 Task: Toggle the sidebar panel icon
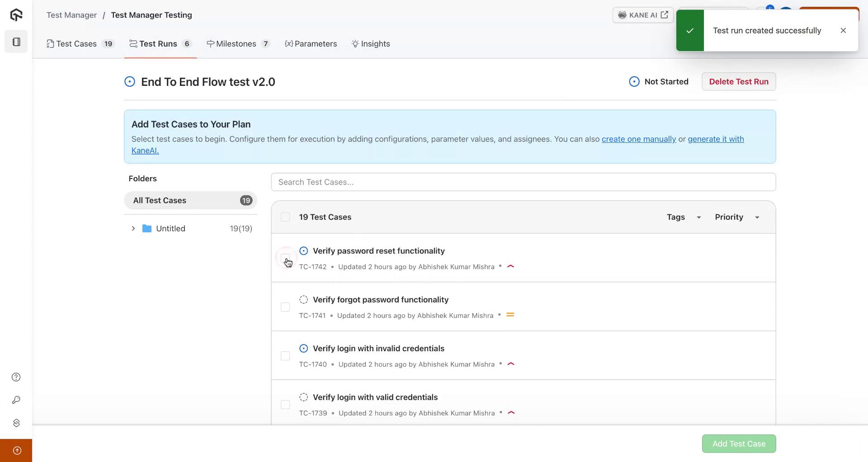coord(16,42)
